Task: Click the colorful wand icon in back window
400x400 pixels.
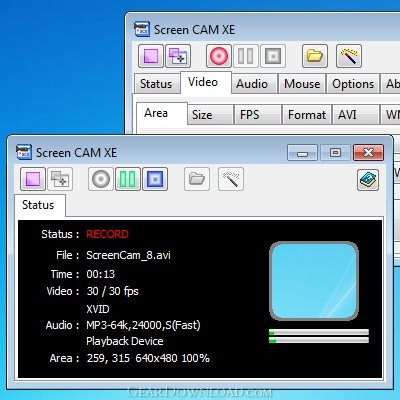Action: click(349, 56)
